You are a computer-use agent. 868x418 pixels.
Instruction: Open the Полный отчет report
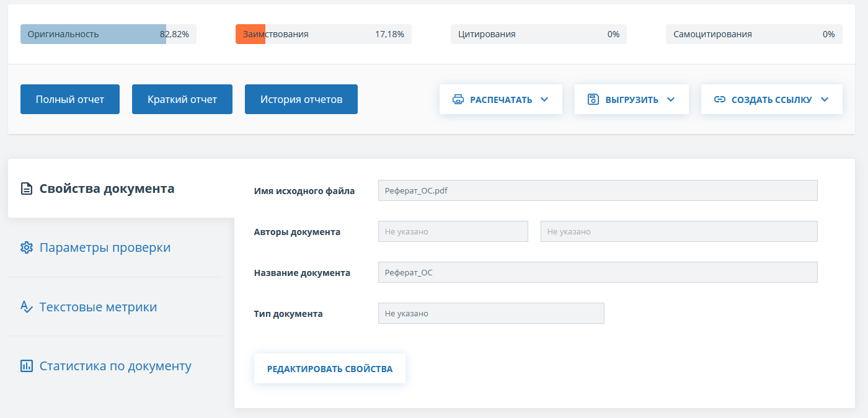point(70,99)
